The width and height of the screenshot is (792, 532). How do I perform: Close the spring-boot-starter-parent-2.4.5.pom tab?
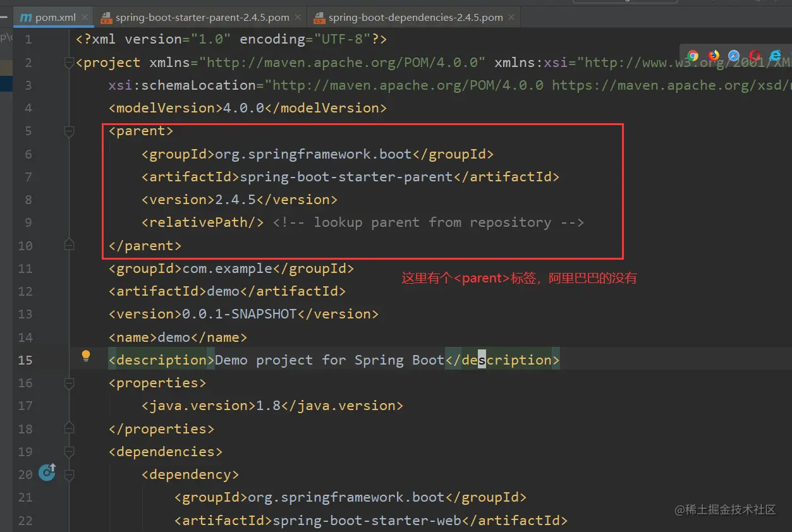pyautogui.click(x=297, y=18)
